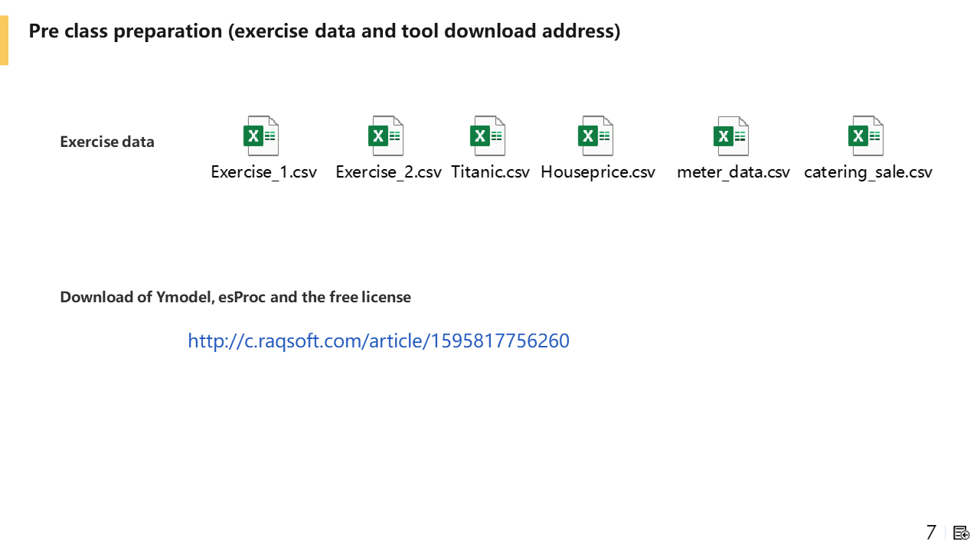Click the back-to-contents icon beside page number
The image size is (980, 551).
pyautogui.click(x=962, y=533)
